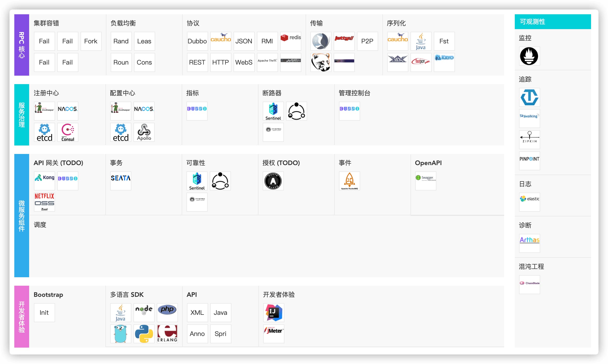Pick the etcd logo in 配置中心

point(121,132)
